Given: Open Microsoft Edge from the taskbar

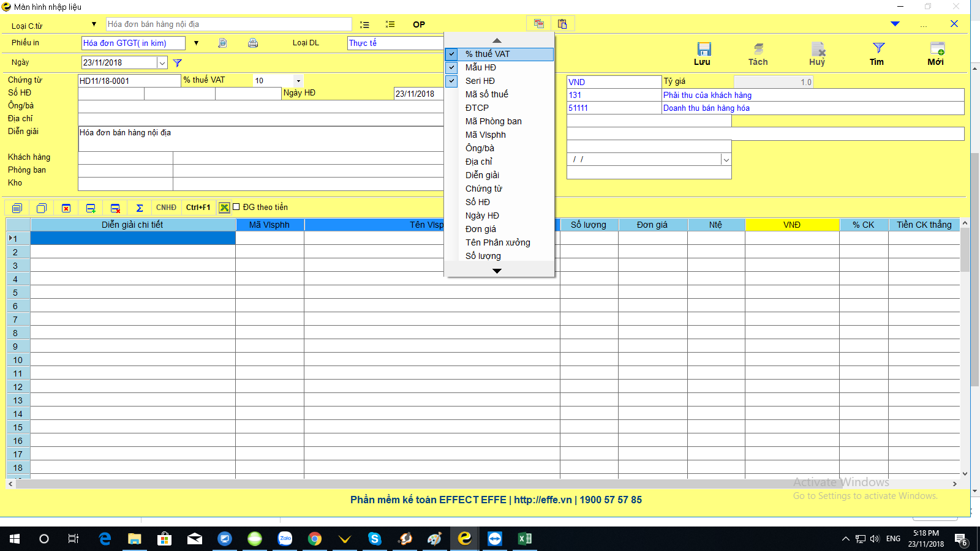Looking at the screenshot, I should pos(105,539).
